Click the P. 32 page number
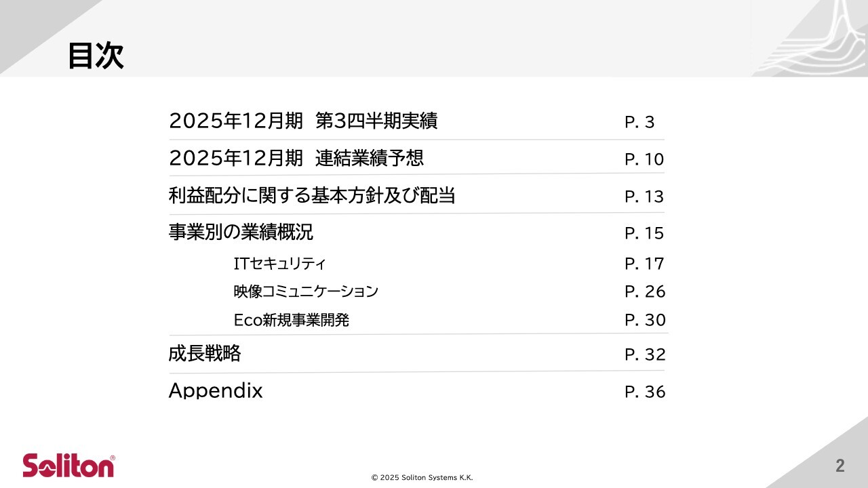Screen dimensions: 868x488 (x=645, y=354)
